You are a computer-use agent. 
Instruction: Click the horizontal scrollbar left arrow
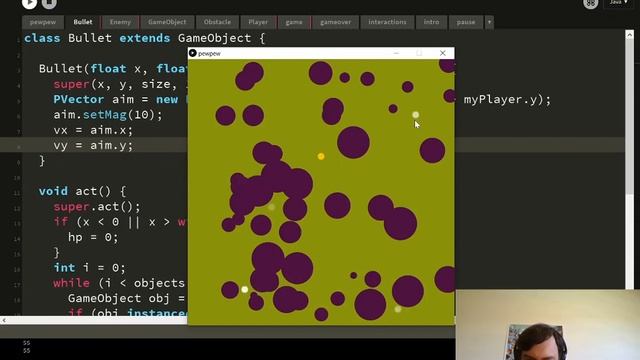click(x=4, y=320)
